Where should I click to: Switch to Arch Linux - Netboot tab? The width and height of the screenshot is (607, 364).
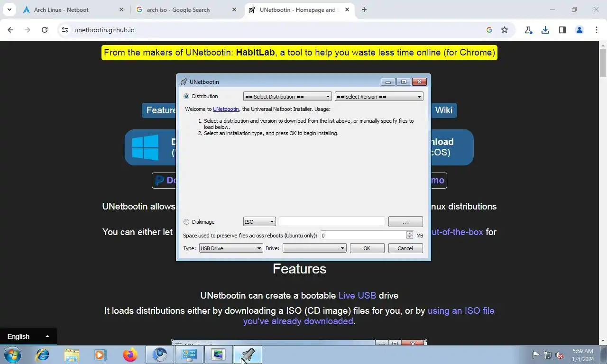73,9
